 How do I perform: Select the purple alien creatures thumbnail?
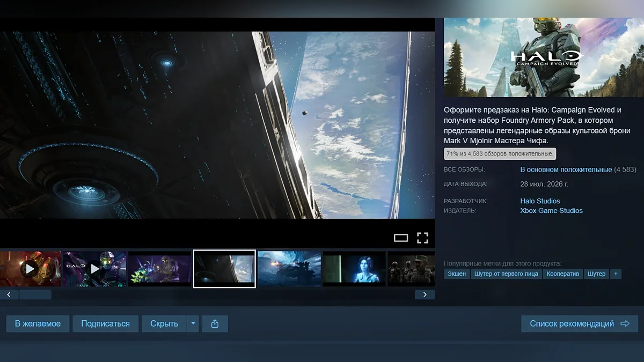[159, 269]
